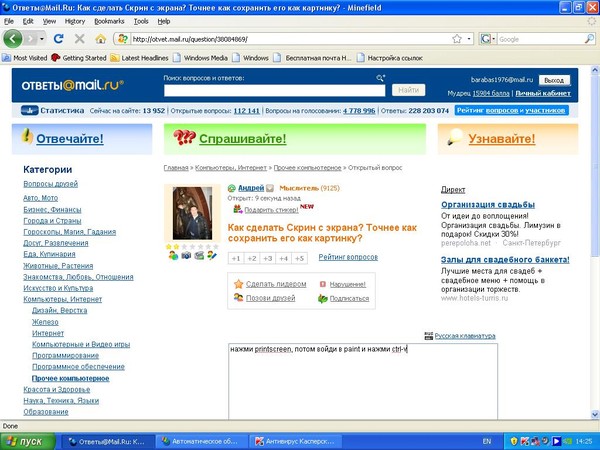Rate the question +1
Image resolution: width=600 pixels, height=450 pixels.
pyautogui.click(x=236, y=258)
